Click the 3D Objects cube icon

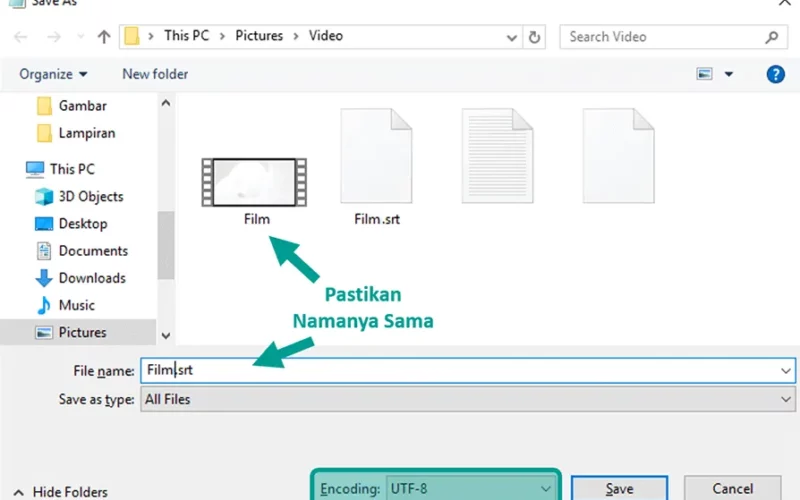click(44, 196)
